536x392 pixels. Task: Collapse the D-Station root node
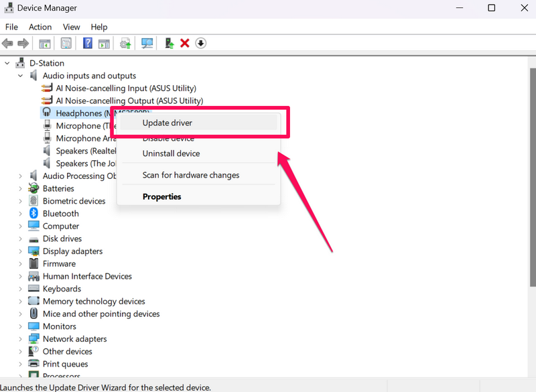[x=7, y=63]
